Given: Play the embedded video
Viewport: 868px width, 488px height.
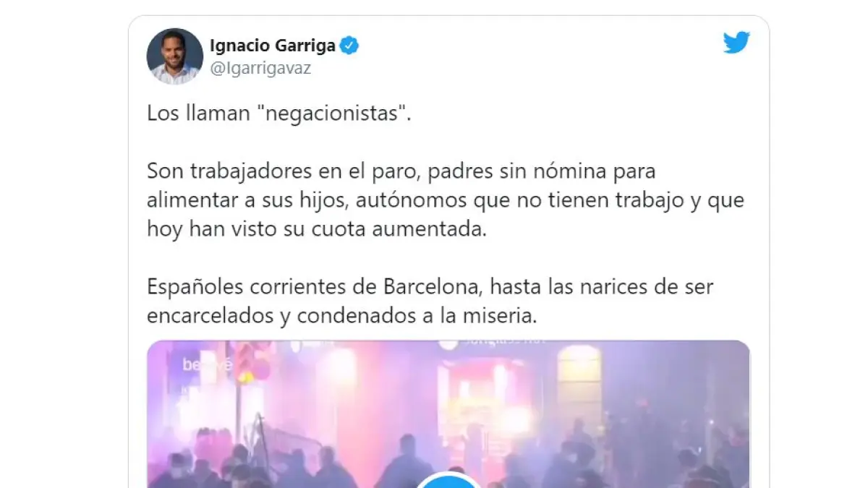Looking at the screenshot, I should (448, 480).
